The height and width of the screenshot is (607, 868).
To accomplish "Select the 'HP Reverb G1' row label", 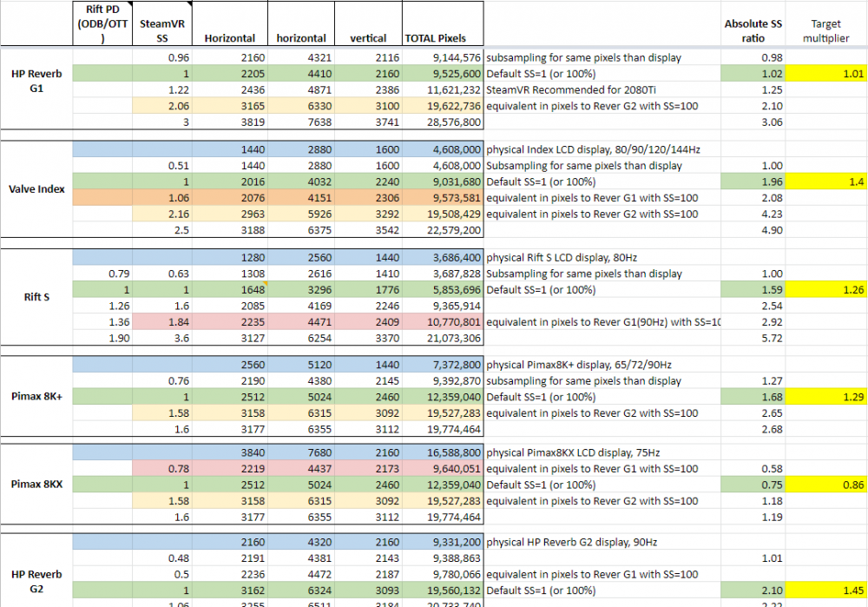I will [36, 81].
